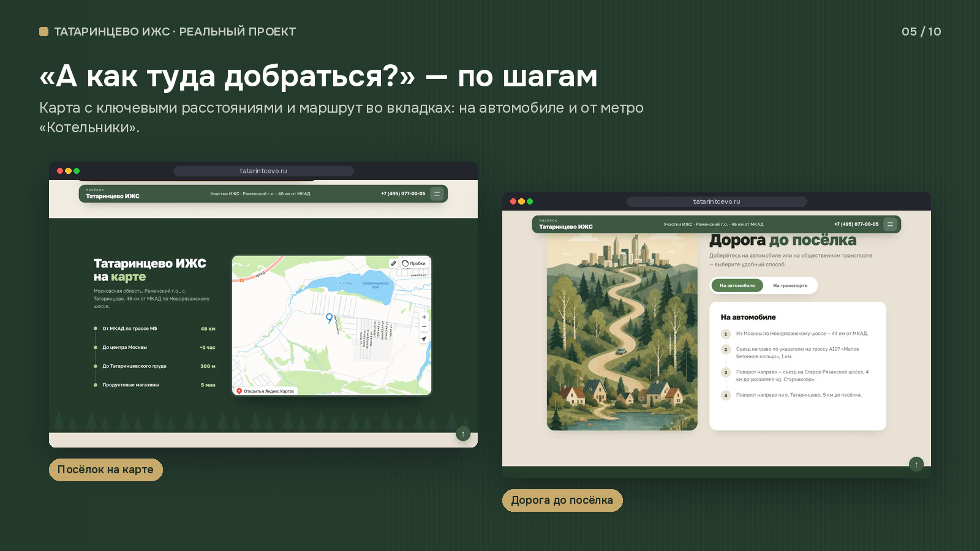The image size is (980, 551).
Task: Click the Посёлок на карте caption label
Action: 106,470
